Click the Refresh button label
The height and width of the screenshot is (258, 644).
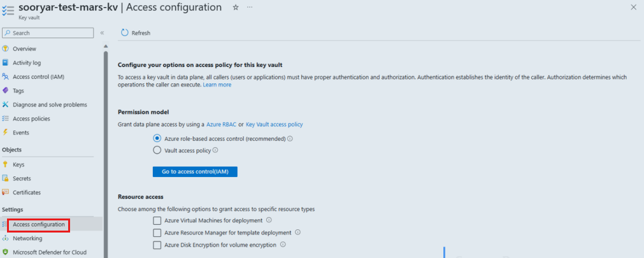coord(141,33)
